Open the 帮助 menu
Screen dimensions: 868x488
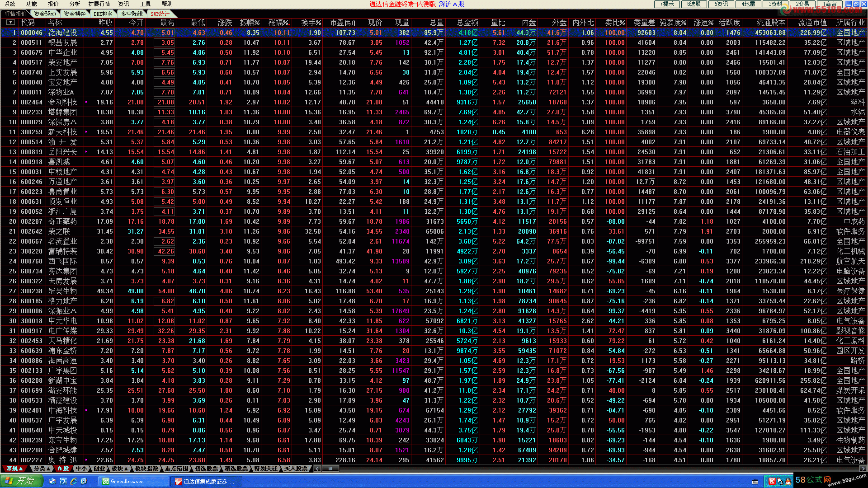click(167, 4)
